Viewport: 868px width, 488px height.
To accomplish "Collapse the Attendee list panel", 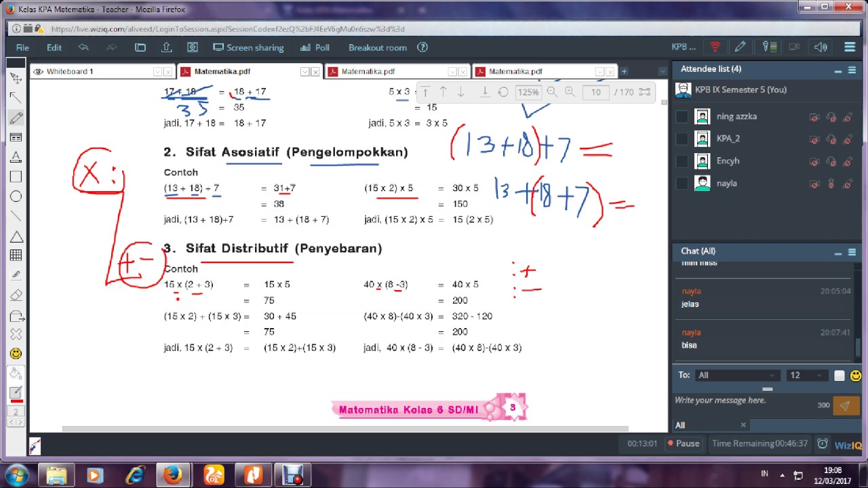I will pyautogui.click(x=837, y=70).
